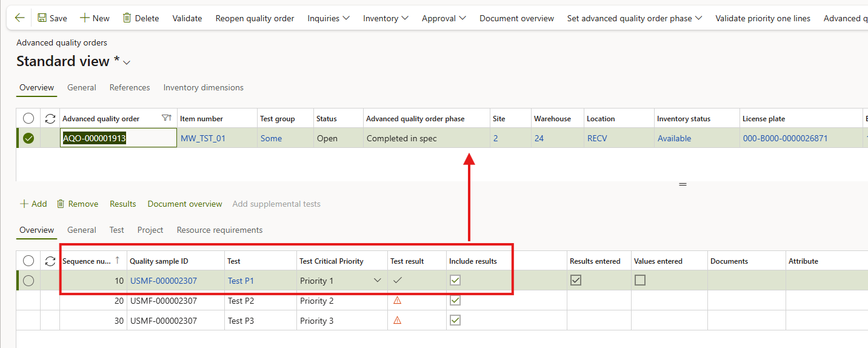Open Set advanced quality order phase menu
The height and width of the screenshot is (348, 868).
[634, 18]
